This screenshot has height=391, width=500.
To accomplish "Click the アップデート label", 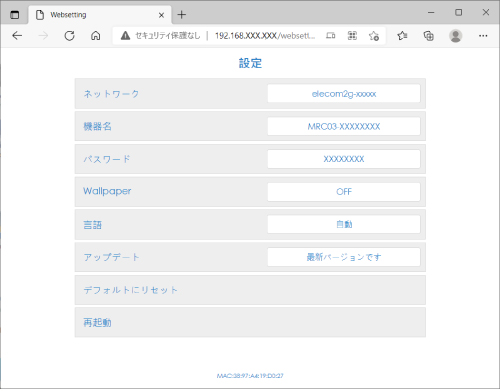I will click(111, 257).
